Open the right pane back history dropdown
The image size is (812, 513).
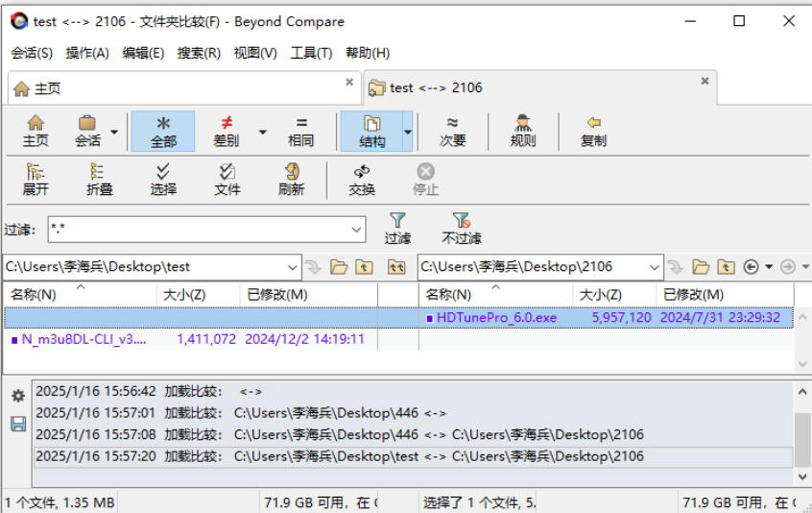(x=769, y=267)
